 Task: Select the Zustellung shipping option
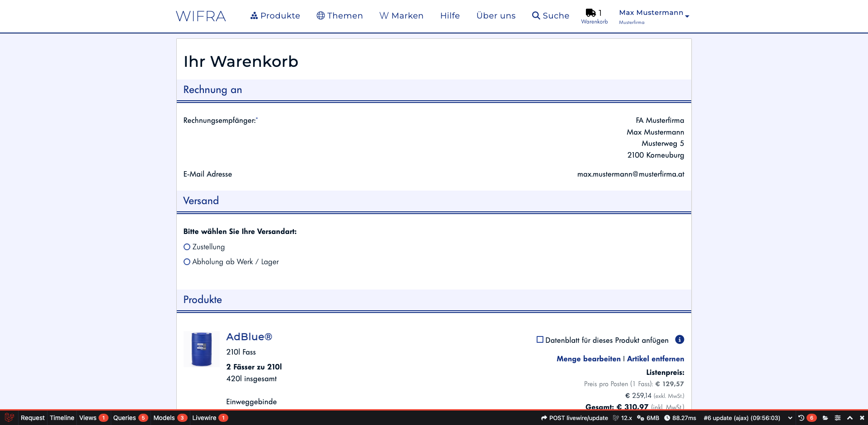click(x=187, y=247)
